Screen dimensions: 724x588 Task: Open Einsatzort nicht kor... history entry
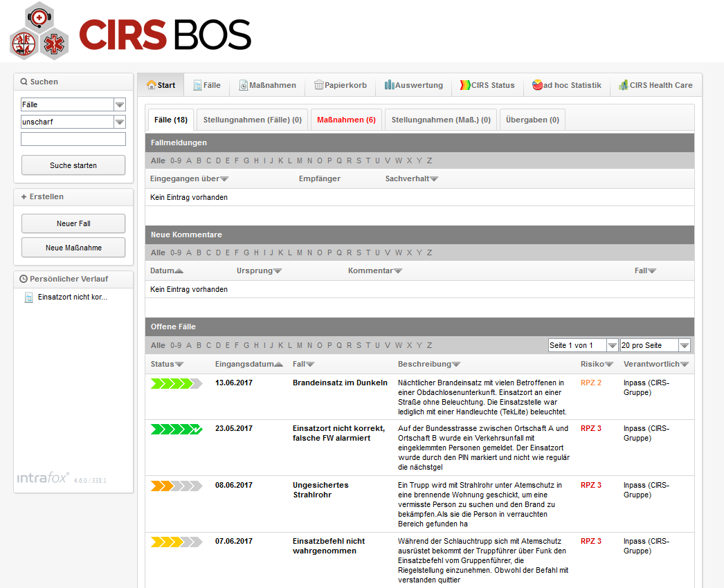73,297
